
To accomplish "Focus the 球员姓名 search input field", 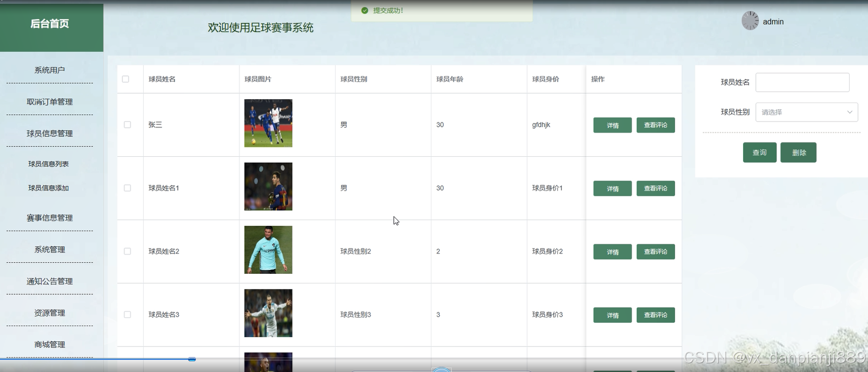I will click(x=802, y=82).
